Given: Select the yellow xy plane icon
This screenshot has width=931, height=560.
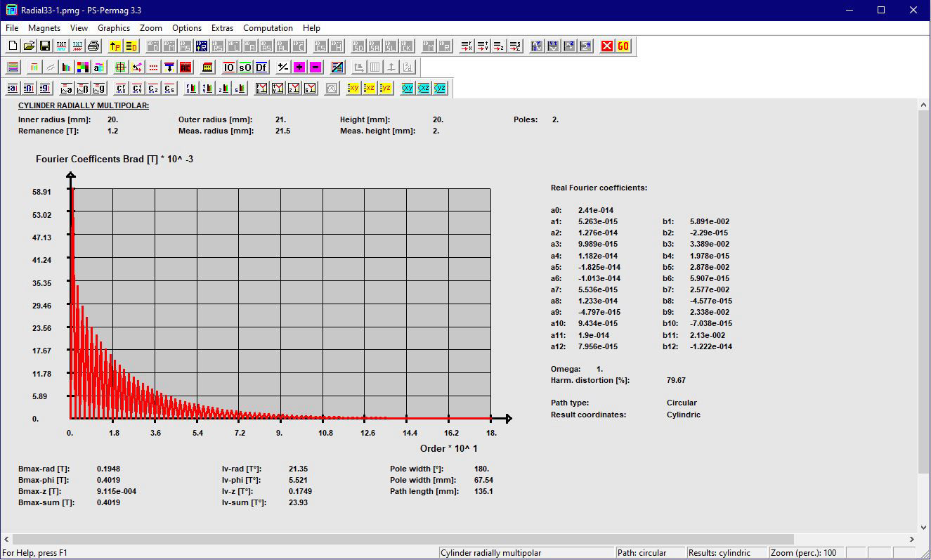Looking at the screenshot, I should pyautogui.click(x=353, y=89).
